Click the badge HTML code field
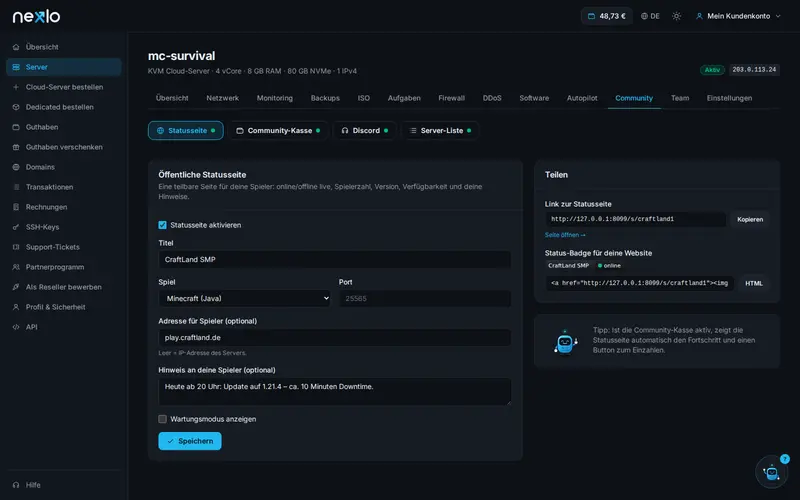This screenshot has width=800, height=500. 640,284
